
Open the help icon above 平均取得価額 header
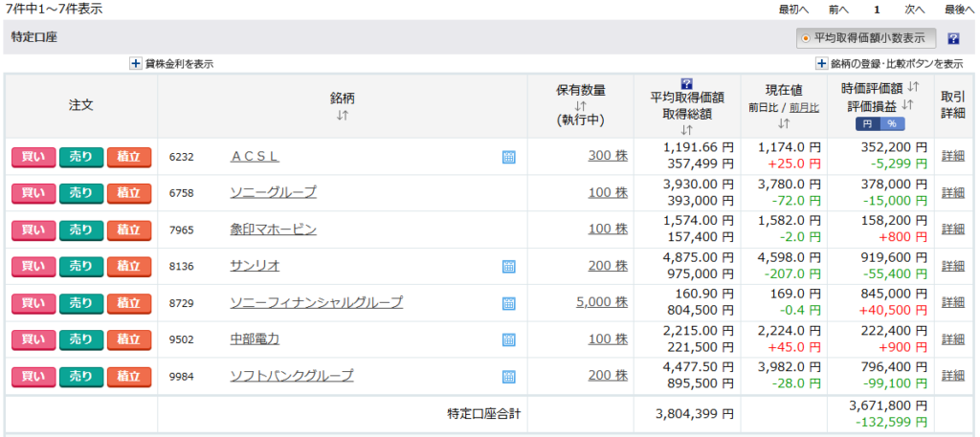(686, 83)
